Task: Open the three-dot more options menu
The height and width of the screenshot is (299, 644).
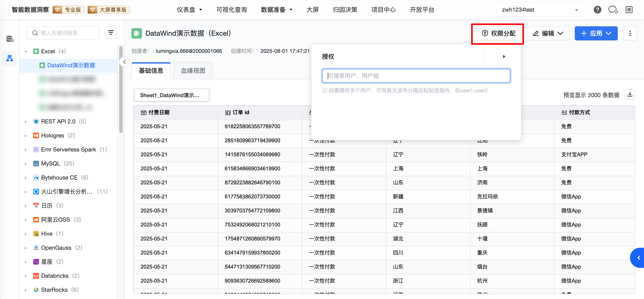Action: [630, 33]
